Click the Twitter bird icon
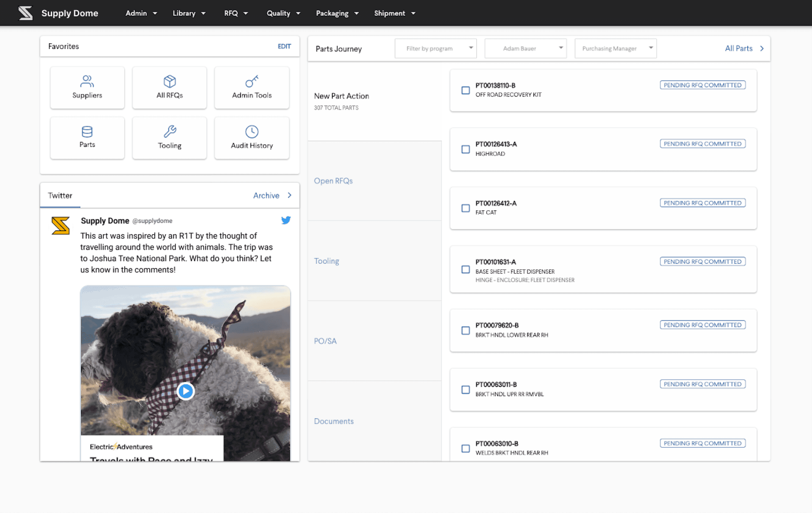Screen dimensions: 812x513 (286, 220)
